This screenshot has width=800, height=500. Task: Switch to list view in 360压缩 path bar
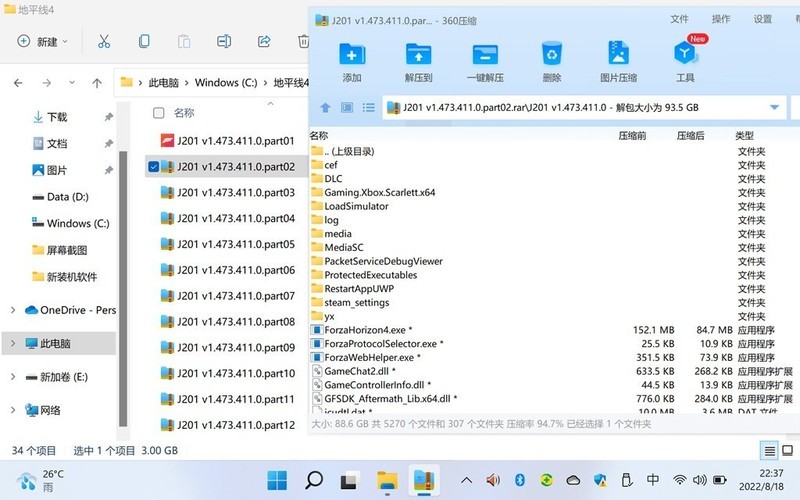368,108
